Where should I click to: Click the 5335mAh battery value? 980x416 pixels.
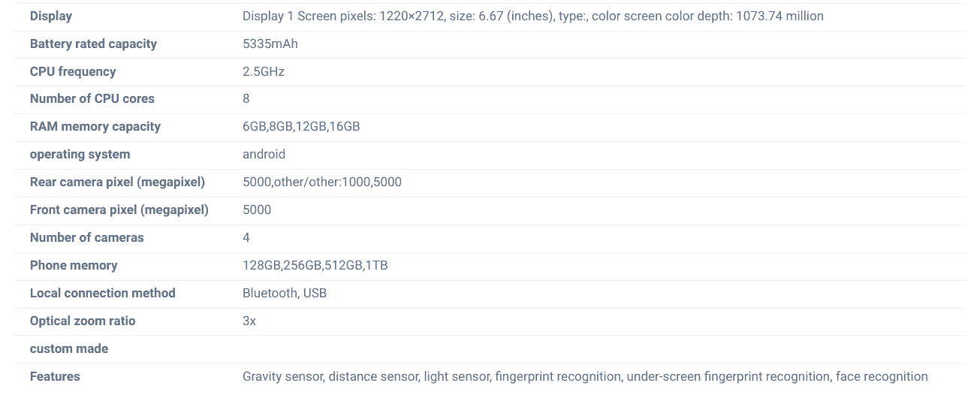pyautogui.click(x=270, y=44)
